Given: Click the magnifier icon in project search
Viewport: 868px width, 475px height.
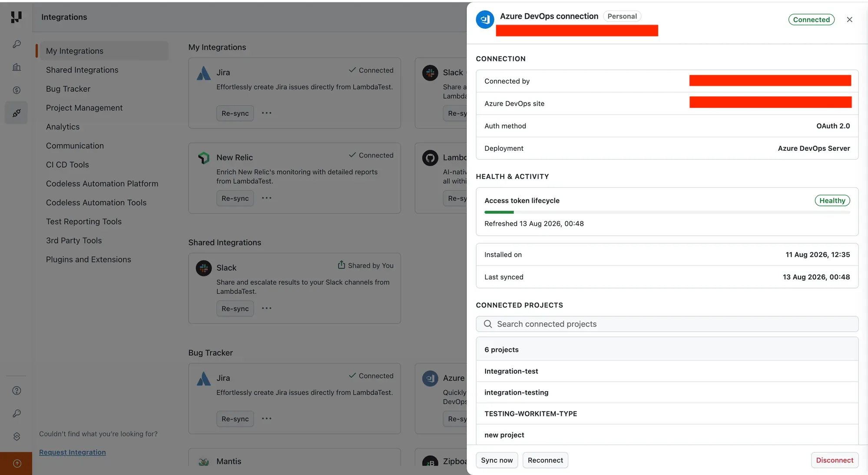Looking at the screenshot, I should [488, 324].
